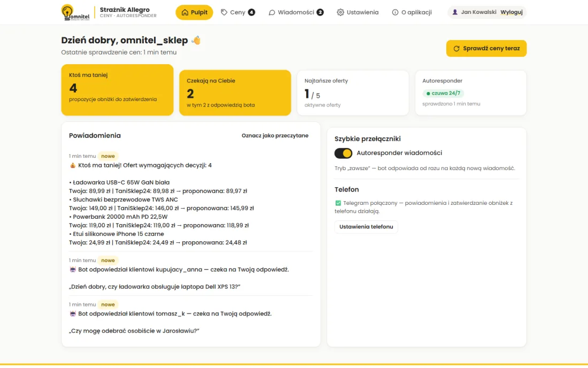Open the O aplikacji tab
This screenshot has width=588, height=368.
click(x=412, y=12)
